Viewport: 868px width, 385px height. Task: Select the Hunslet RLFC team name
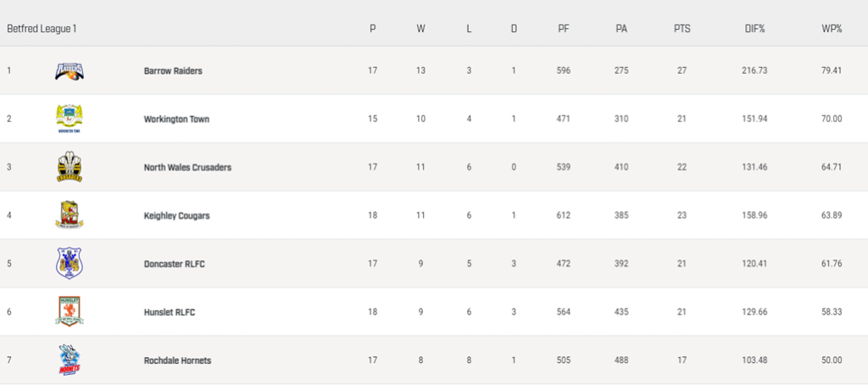click(170, 312)
